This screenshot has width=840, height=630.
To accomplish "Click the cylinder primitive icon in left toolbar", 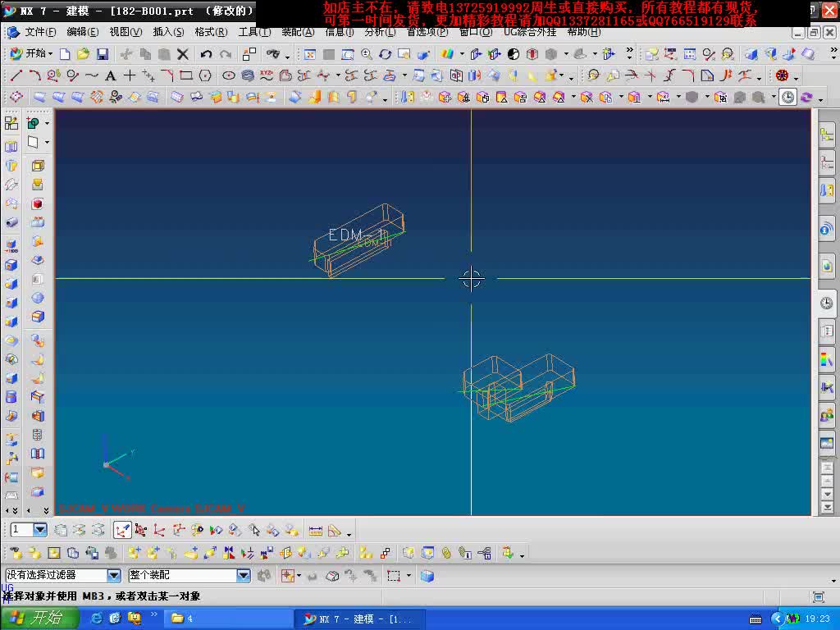I will tap(11, 397).
